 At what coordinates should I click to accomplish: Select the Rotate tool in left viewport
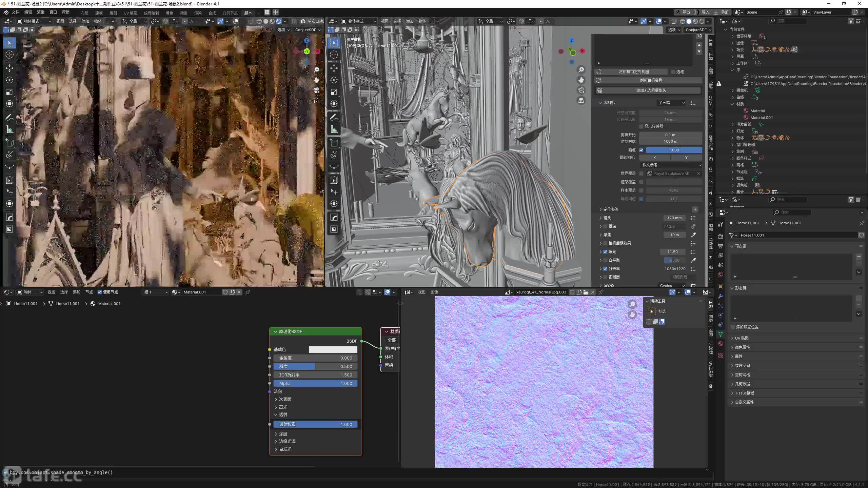click(x=9, y=80)
